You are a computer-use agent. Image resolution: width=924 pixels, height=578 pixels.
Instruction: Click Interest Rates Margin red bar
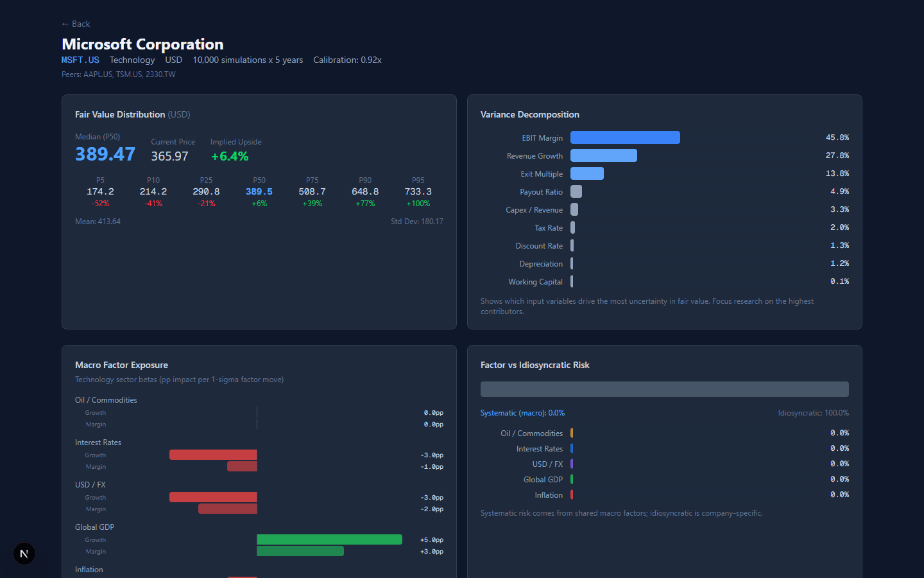pos(242,466)
